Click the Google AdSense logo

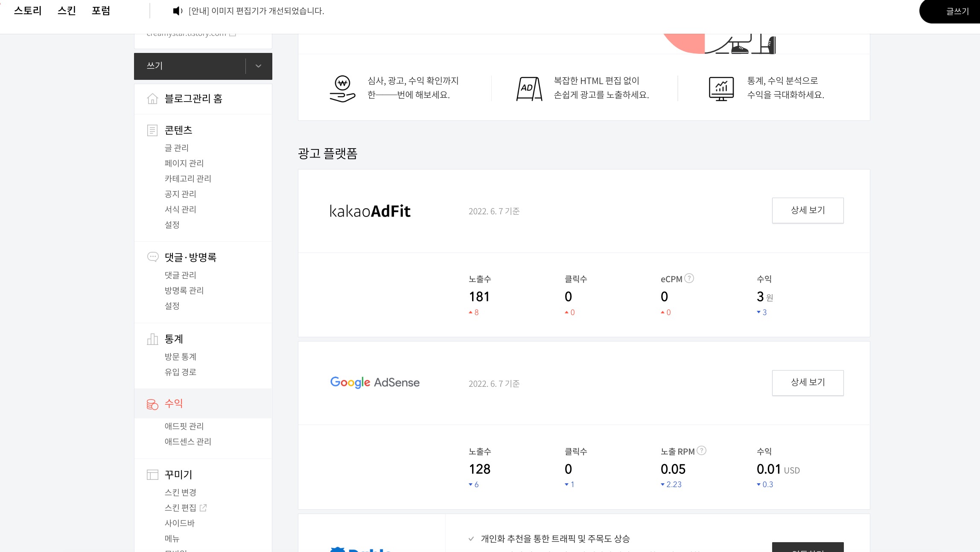(375, 383)
